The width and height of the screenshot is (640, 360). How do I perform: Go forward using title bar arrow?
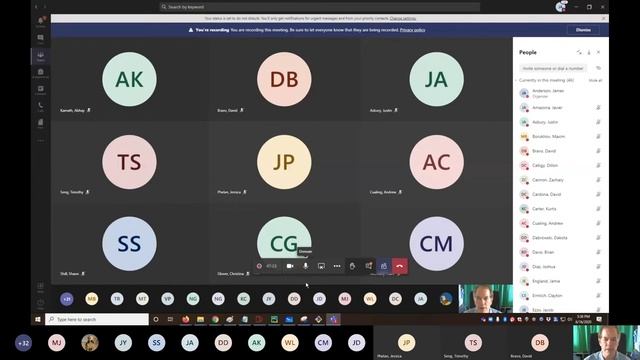pos(44,7)
